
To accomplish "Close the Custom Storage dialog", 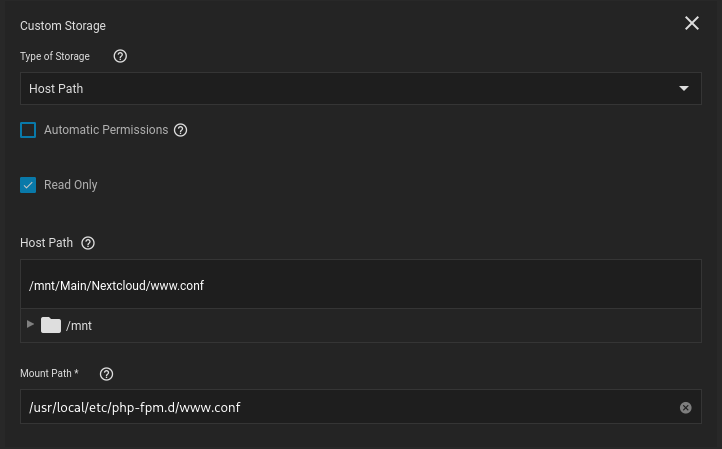I will (691, 23).
